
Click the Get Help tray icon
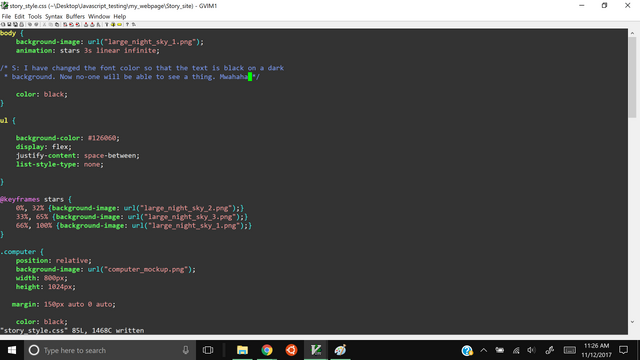coord(467,350)
